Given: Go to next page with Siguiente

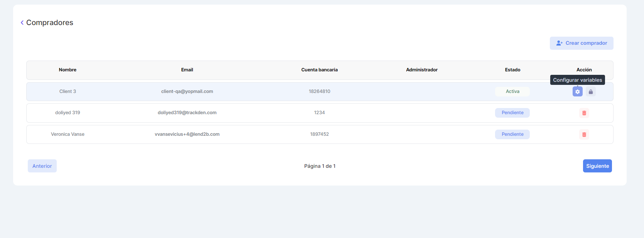Looking at the screenshot, I should [597, 166].
